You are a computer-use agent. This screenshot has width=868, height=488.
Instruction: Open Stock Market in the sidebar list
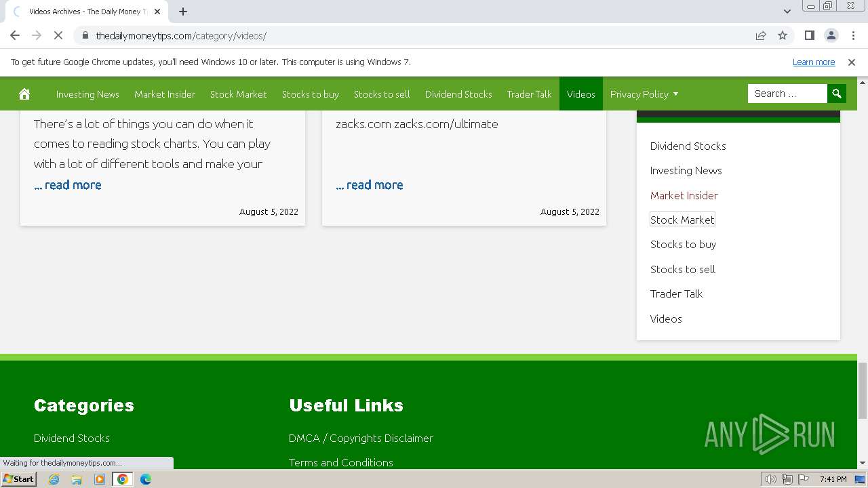pos(682,220)
